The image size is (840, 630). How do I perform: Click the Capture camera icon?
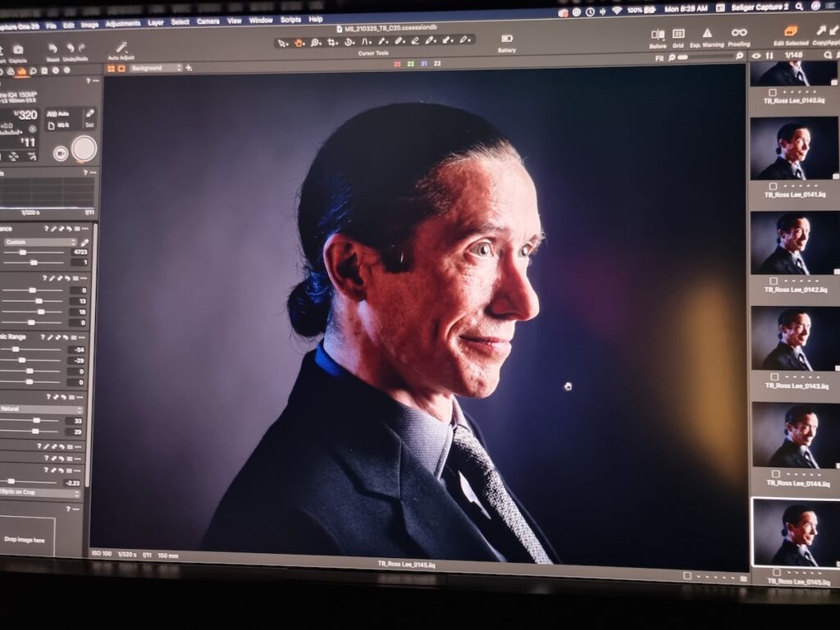click(x=17, y=50)
